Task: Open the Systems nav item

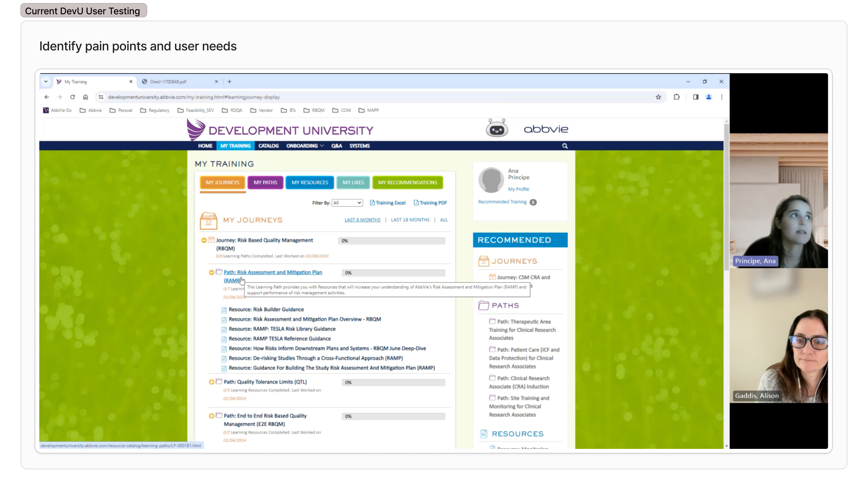Action: point(359,146)
